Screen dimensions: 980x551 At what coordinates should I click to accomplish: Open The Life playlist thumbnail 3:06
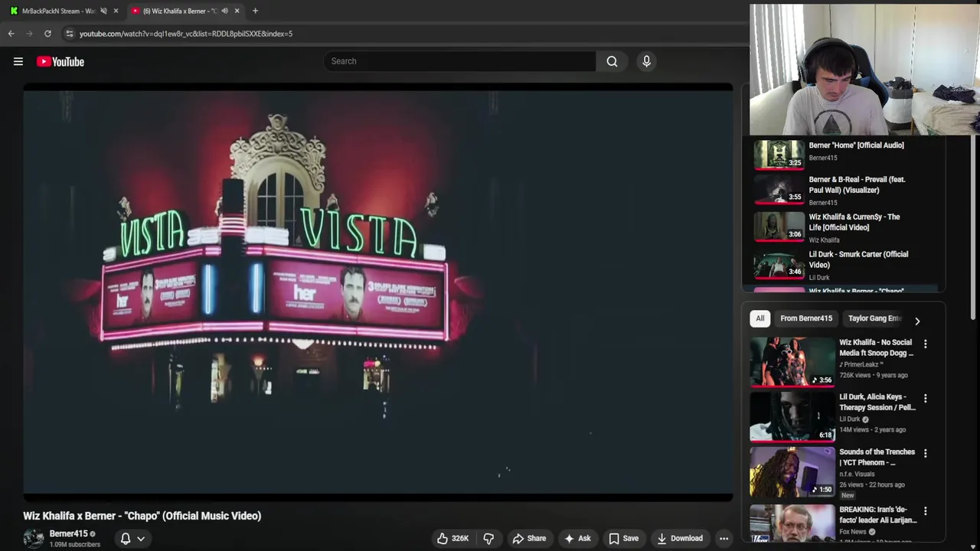pyautogui.click(x=779, y=226)
